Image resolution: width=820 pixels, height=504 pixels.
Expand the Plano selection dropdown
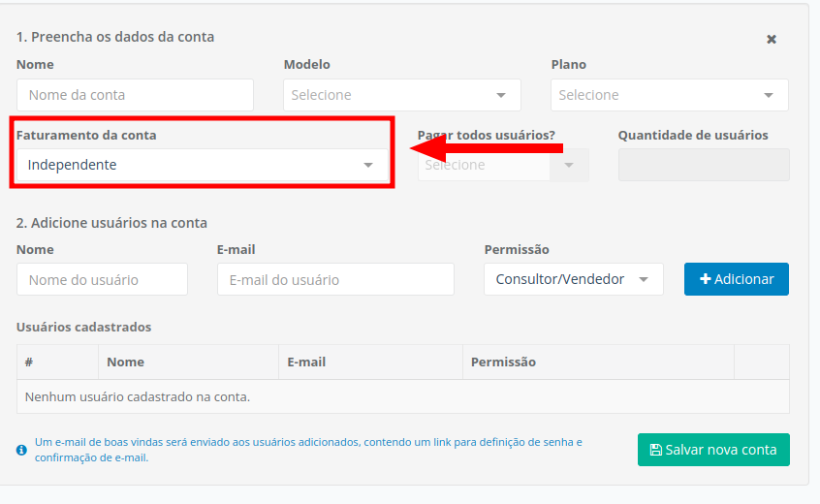point(669,95)
